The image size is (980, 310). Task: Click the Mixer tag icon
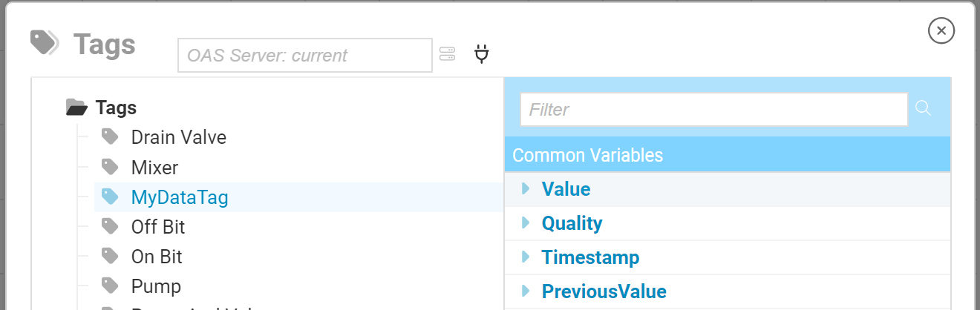pyautogui.click(x=110, y=167)
